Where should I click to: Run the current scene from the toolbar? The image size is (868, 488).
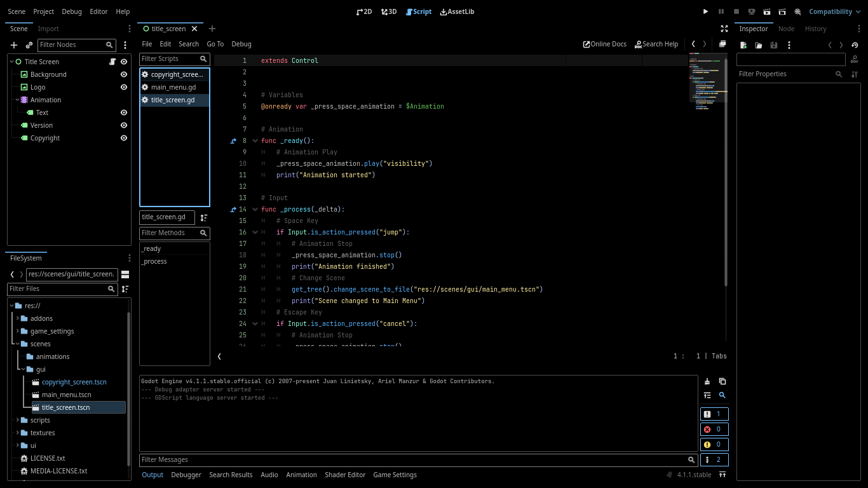tap(766, 11)
